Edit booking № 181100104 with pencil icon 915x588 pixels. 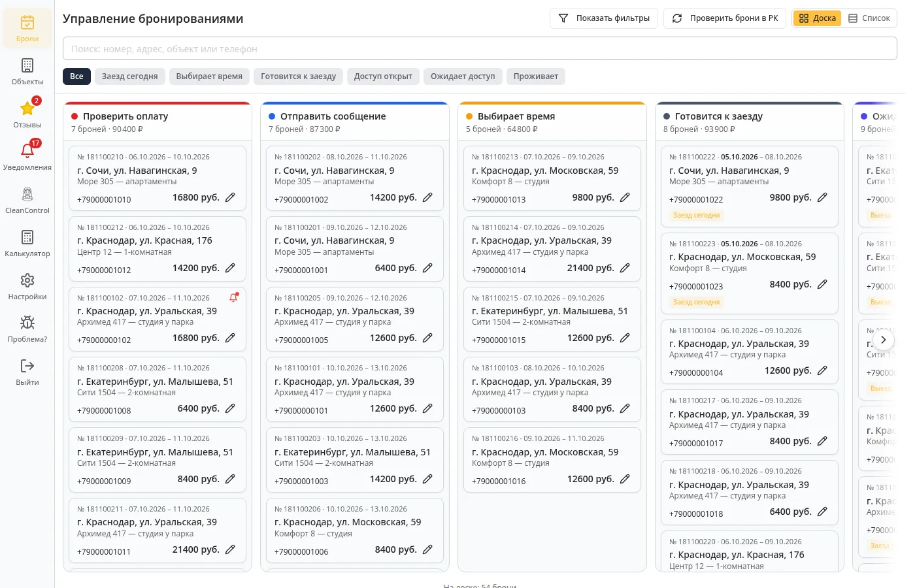[822, 370]
